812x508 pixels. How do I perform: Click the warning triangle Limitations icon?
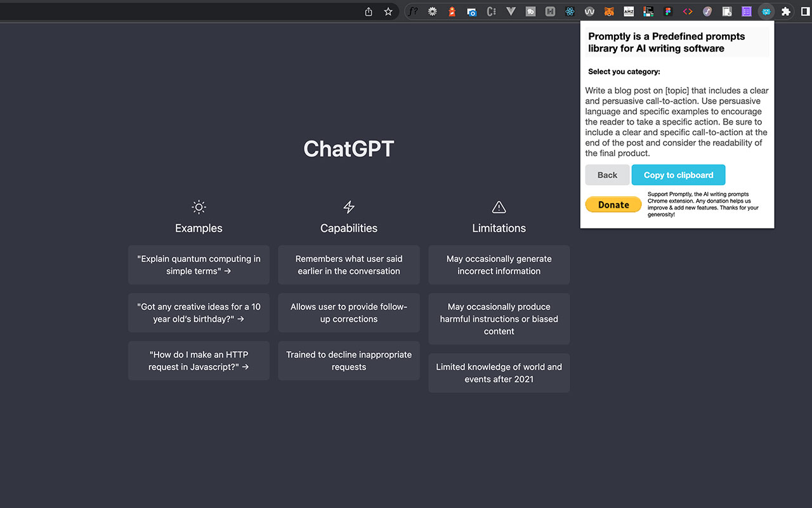point(499,207)
